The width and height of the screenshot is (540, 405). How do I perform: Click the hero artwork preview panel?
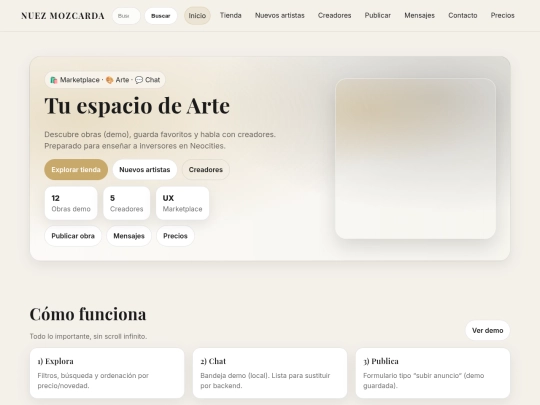[x=415, y=159]
